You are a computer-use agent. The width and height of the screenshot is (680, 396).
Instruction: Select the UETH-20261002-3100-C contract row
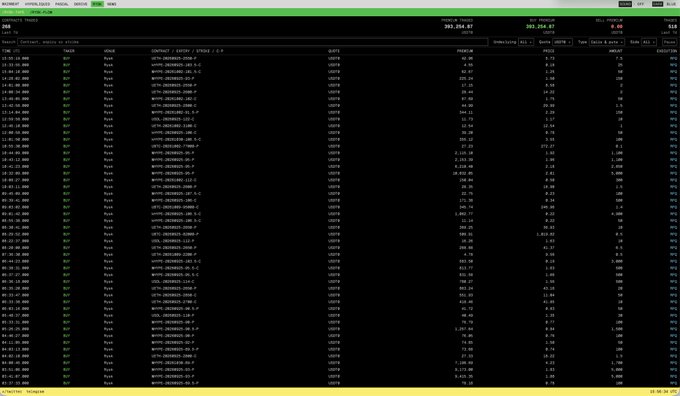pos(339,126)
